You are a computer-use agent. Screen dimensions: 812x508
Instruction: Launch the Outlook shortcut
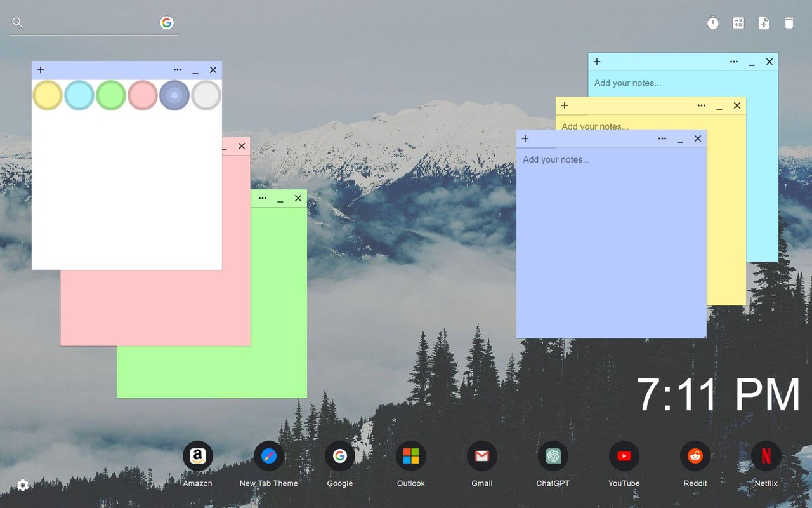(411, 464)
